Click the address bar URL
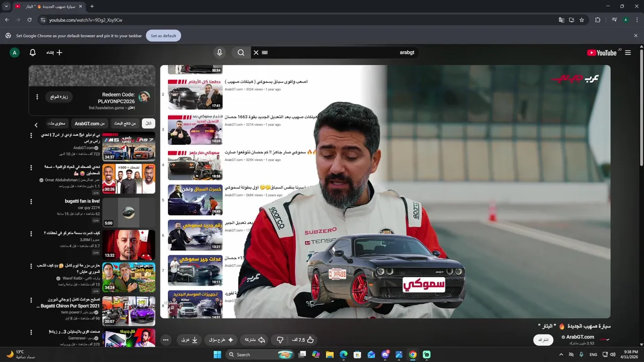 [x=86, y=20]
